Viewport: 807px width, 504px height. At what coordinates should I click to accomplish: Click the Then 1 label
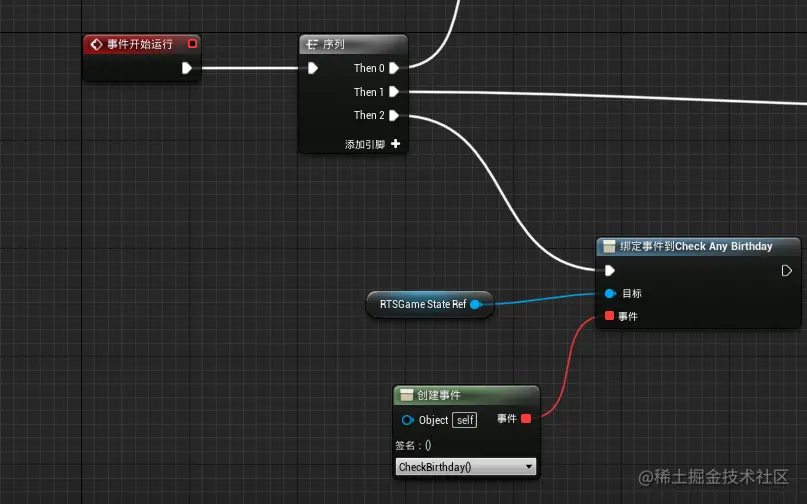(369, 92)
